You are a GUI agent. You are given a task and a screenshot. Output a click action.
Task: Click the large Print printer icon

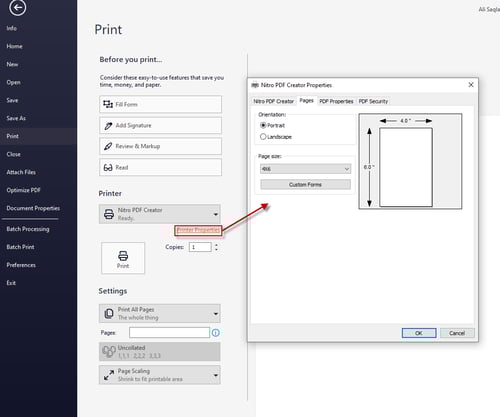tap(123, 256)
